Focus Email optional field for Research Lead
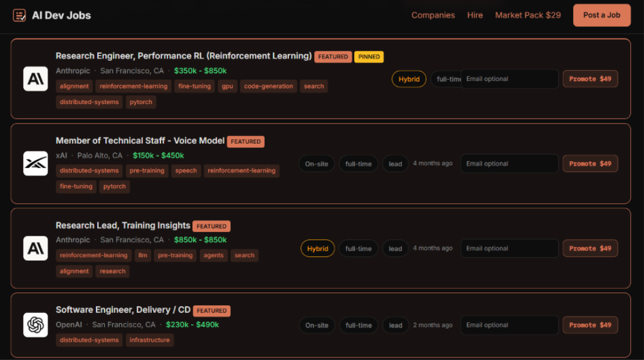This screenshot has height=360, width=644. coord(509,248)
